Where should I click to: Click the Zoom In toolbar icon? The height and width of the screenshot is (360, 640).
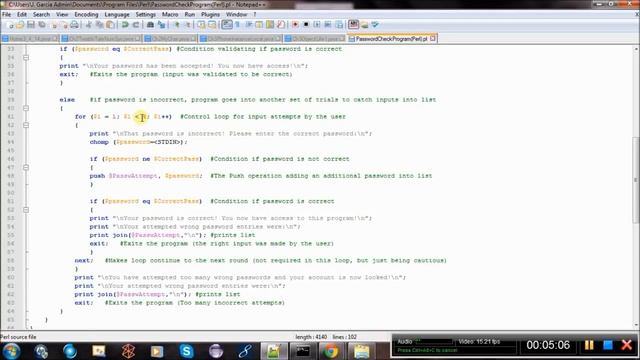176,25
